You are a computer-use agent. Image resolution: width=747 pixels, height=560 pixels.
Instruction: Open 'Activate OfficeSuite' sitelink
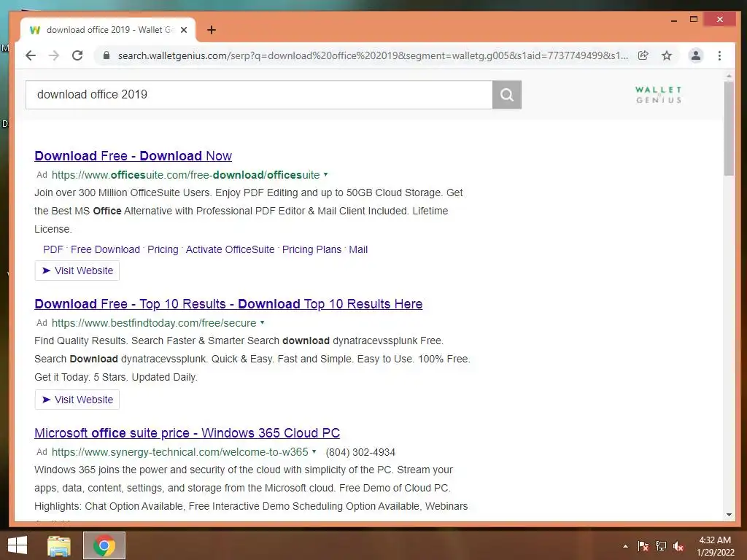pyautogui.click(x=230, y=249)
